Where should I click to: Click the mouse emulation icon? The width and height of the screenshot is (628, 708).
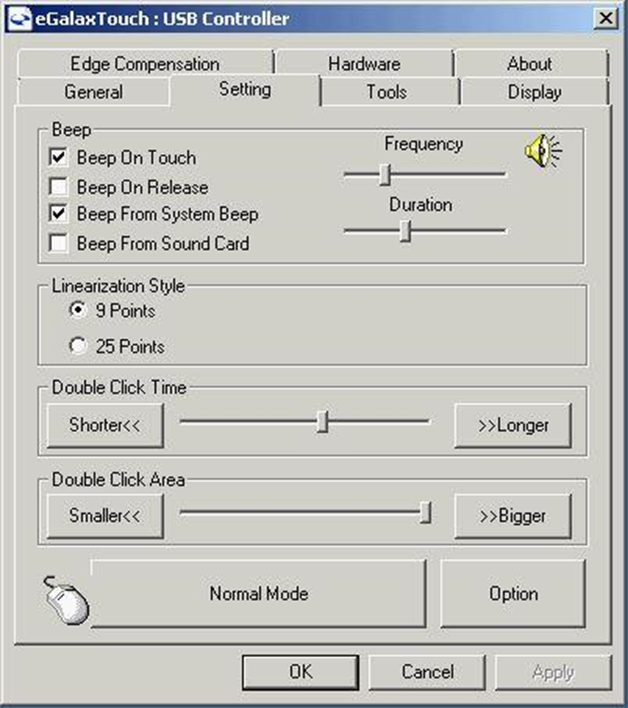coord(66,601)
